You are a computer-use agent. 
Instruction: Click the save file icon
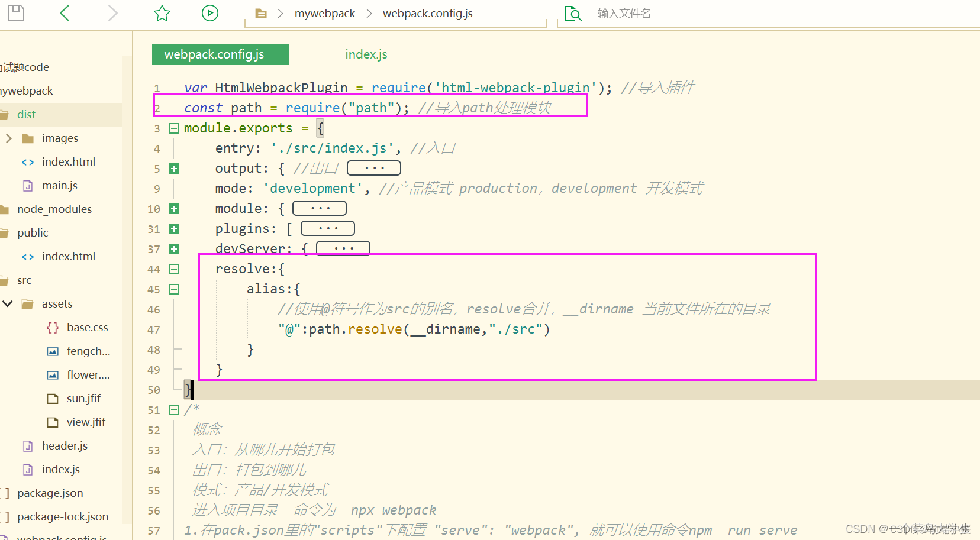(x=16, y=13)
